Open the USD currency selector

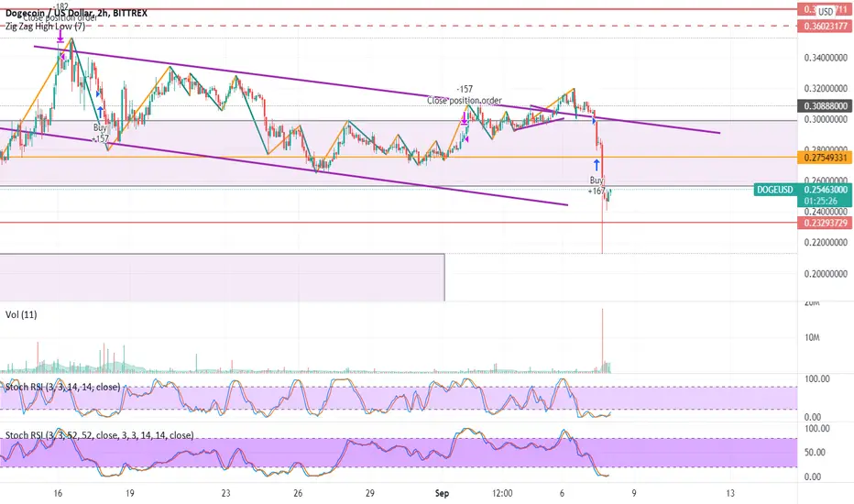coord(826,11)
